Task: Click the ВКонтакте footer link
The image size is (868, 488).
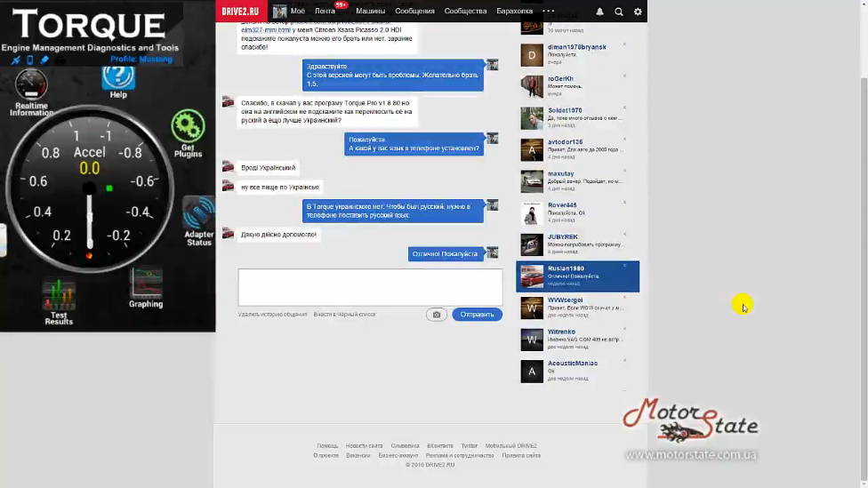Action: [x=440, y=445]
